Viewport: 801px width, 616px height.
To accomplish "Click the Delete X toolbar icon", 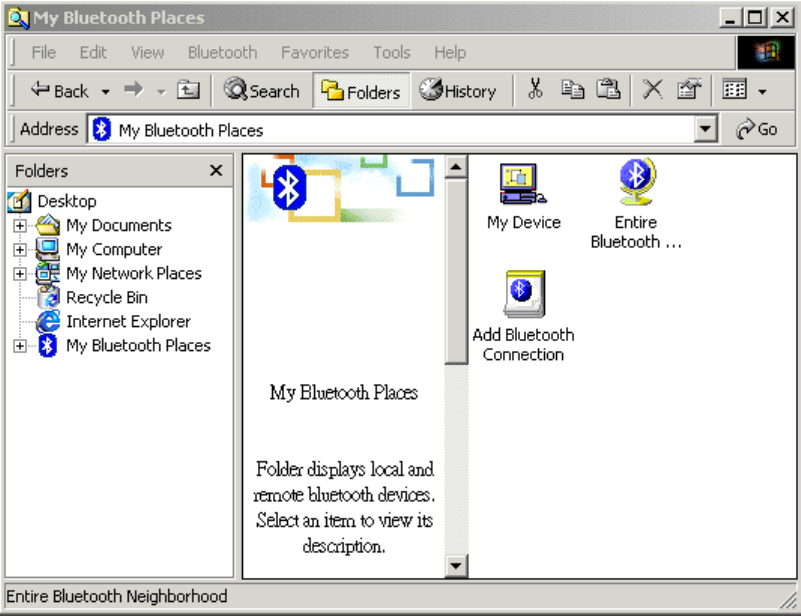I will pos(652,89).
